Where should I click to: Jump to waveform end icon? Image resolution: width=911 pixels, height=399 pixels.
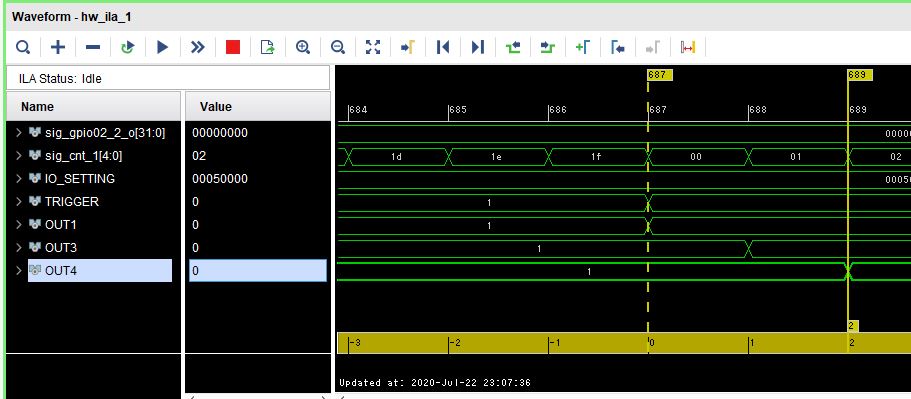pyautogui.click(x=478, y=47)
